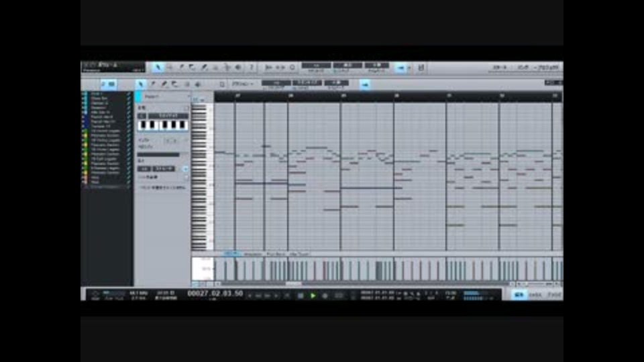Select the Split tool in top toolbar

tap(181, 67)
